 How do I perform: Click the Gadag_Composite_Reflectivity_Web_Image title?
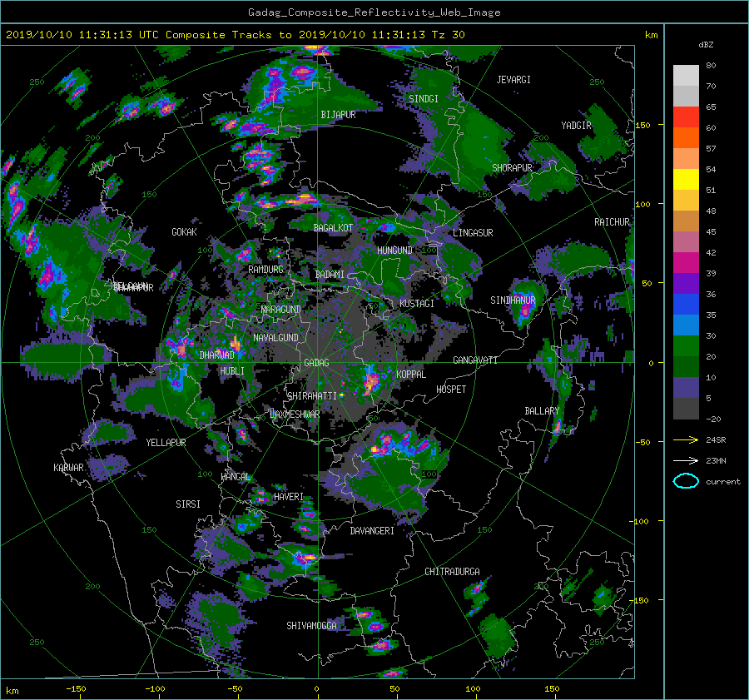[374, 12]
